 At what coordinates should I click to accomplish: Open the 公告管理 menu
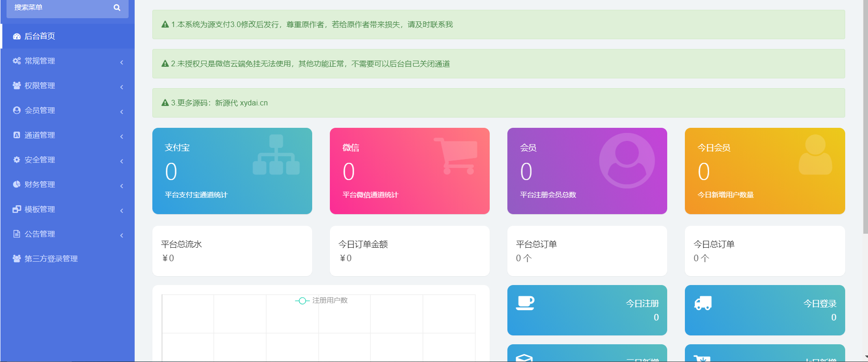pos(68,234)
